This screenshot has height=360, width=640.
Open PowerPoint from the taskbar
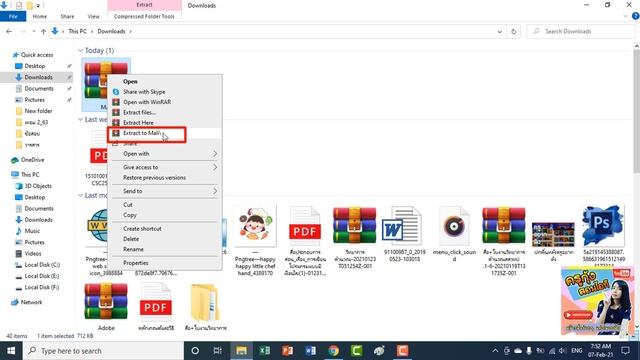coord(288,351)
